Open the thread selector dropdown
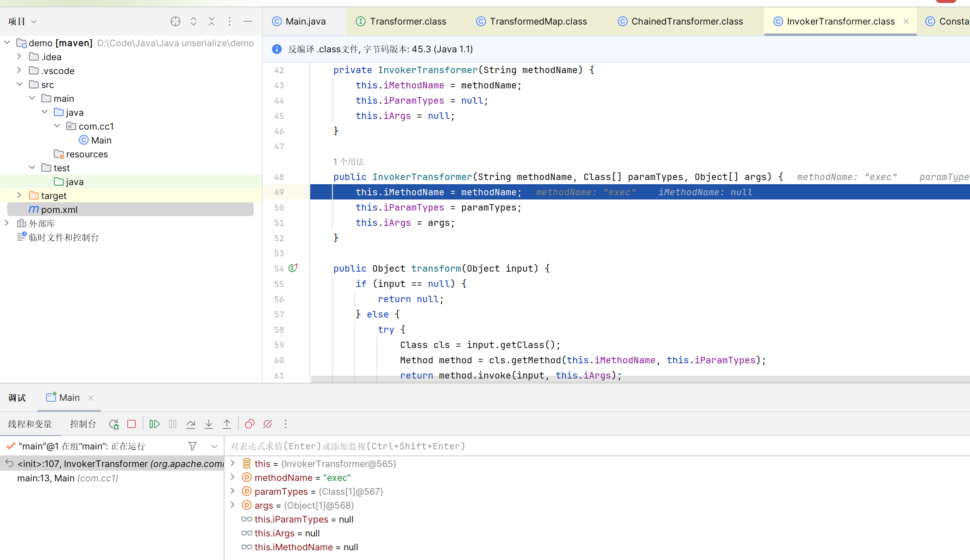970x560 pixels. click(214, 447)
